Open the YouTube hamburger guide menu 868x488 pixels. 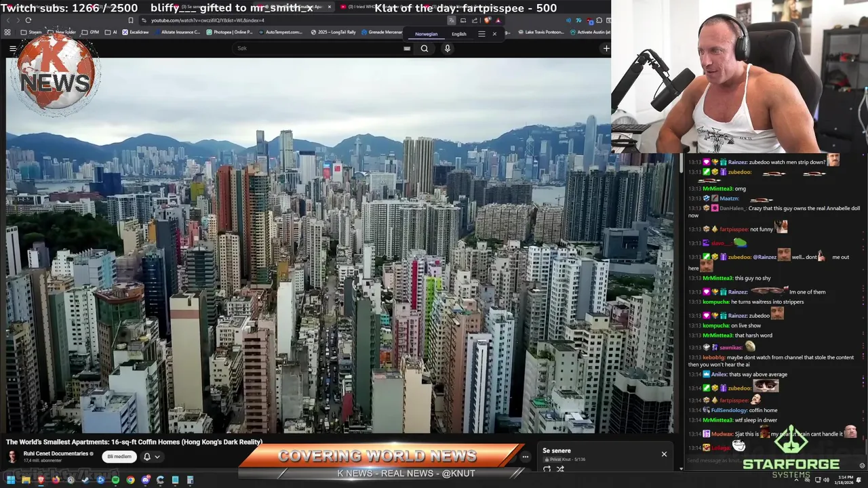[12, 48]
